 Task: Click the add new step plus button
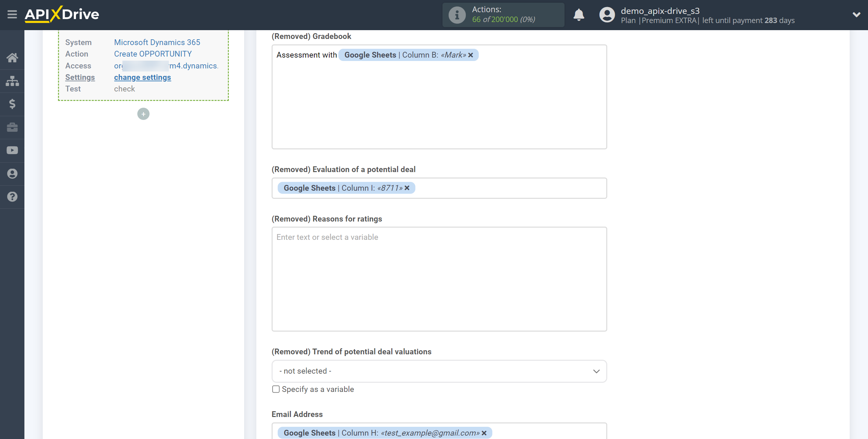(x=143, y=114)
